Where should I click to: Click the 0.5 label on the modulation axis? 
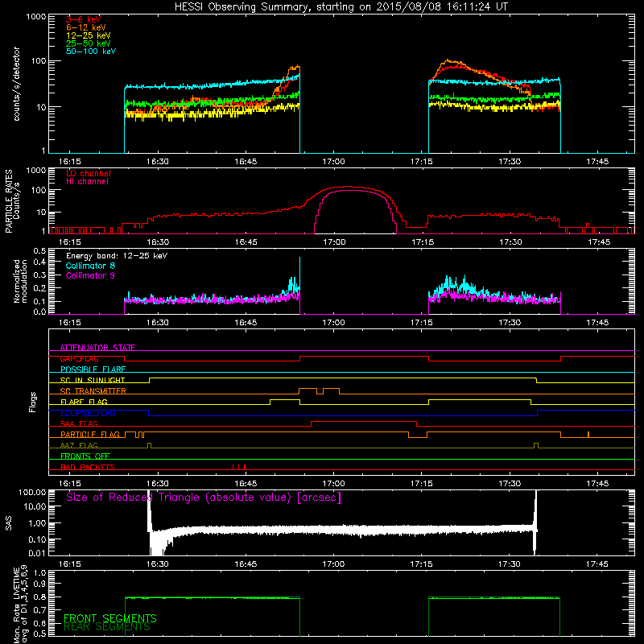[x=39, y=251]
